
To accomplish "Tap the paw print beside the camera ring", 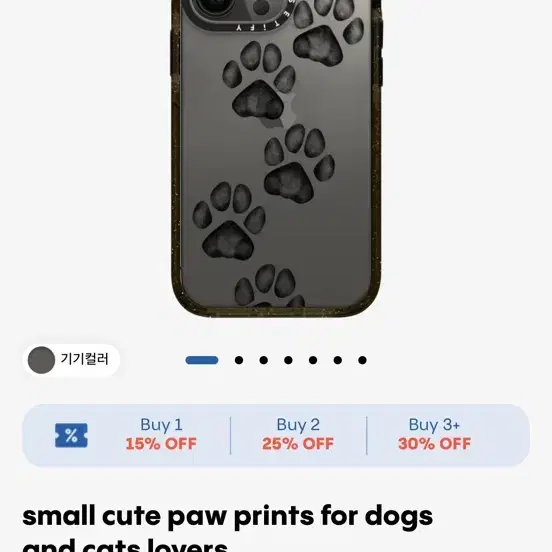I will coord(323,32).
